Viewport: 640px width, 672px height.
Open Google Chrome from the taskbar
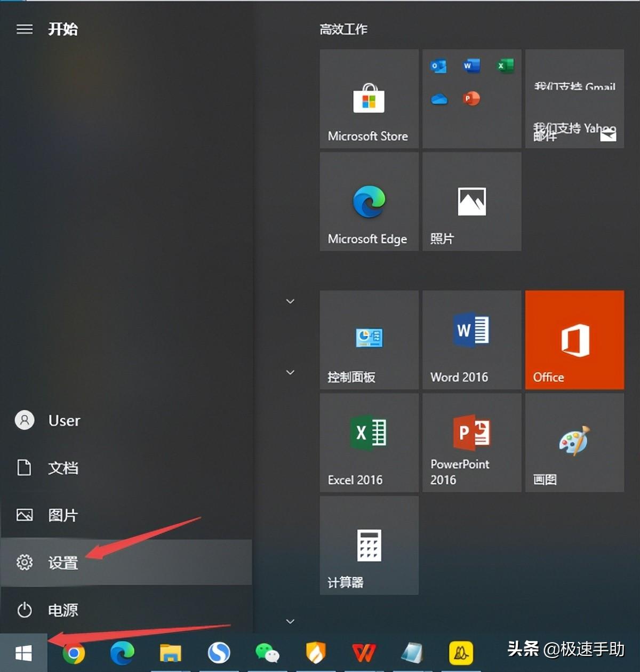coord(74,653)
